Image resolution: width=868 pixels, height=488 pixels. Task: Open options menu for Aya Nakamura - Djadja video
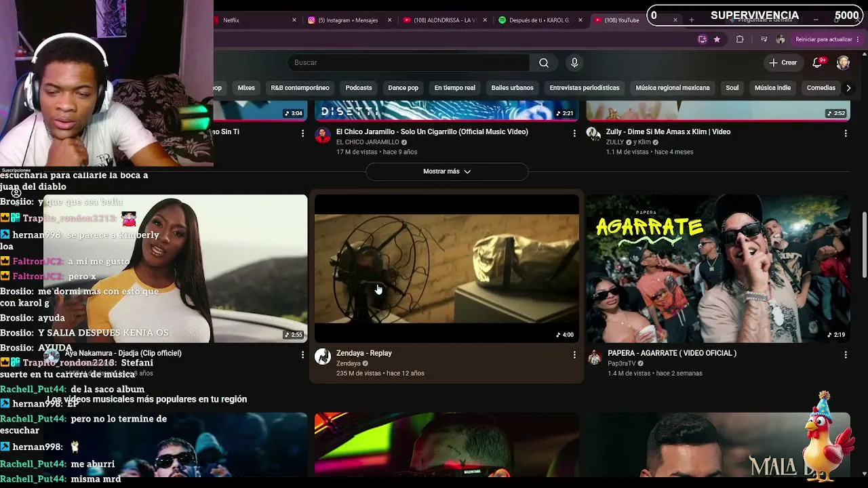[302, 354]
